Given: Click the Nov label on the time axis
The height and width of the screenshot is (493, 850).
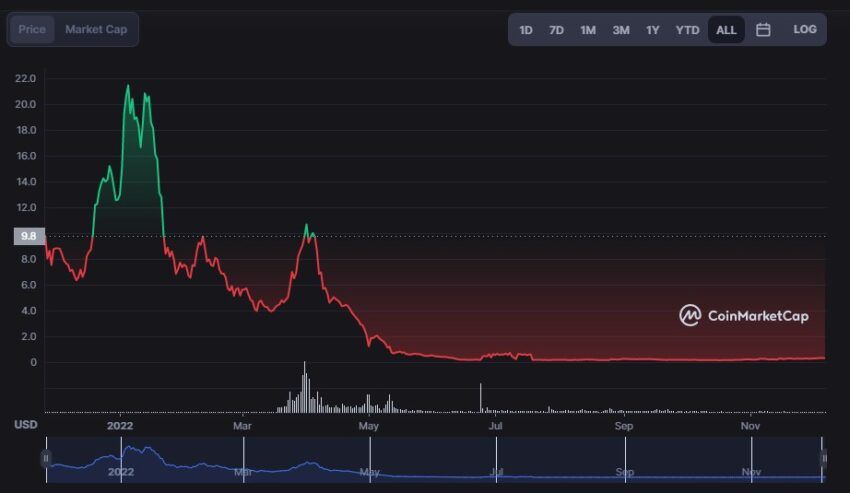Looking at the screenshot, I should (750, 426).
